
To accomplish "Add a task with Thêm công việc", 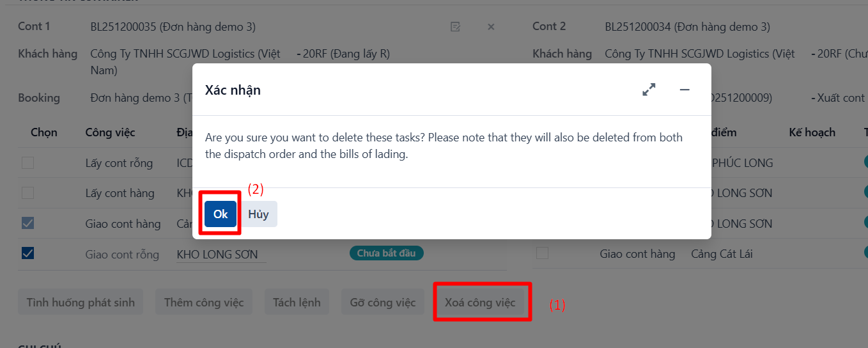I will point(204,303).
